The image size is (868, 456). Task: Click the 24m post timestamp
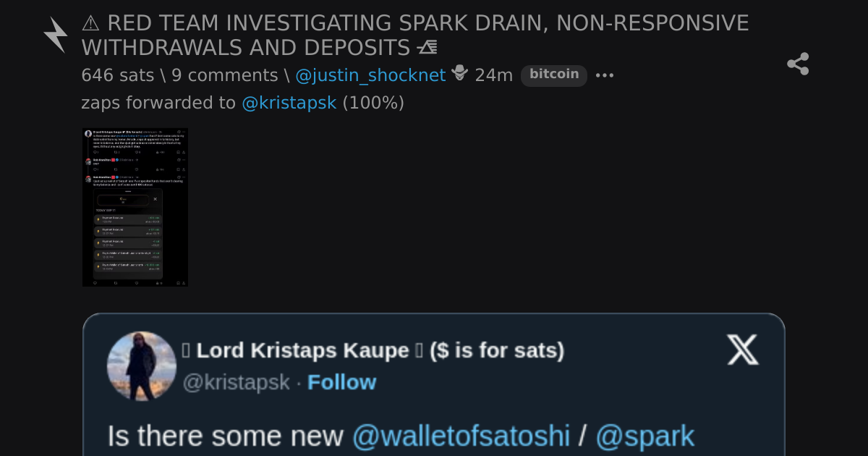coord(494,75)
